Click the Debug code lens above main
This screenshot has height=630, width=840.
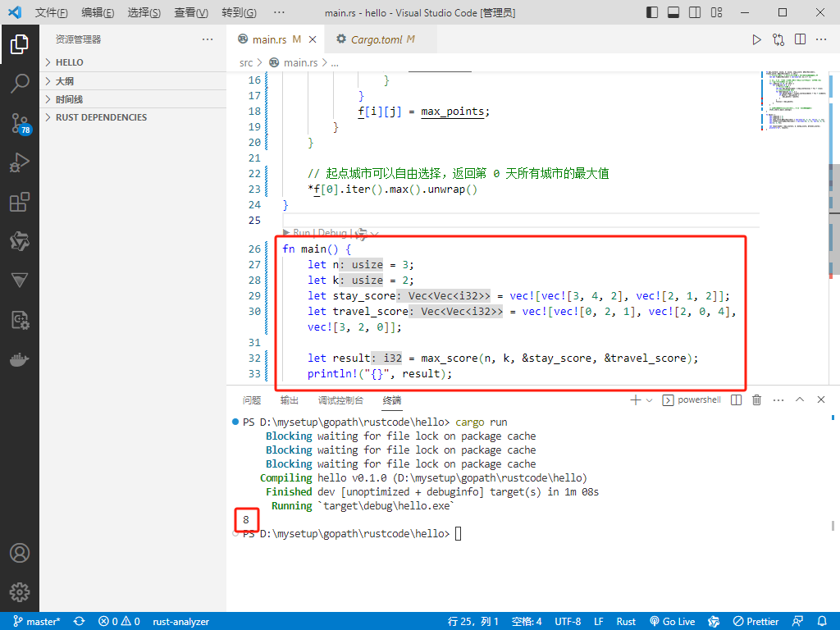click(x=332, y=232)
